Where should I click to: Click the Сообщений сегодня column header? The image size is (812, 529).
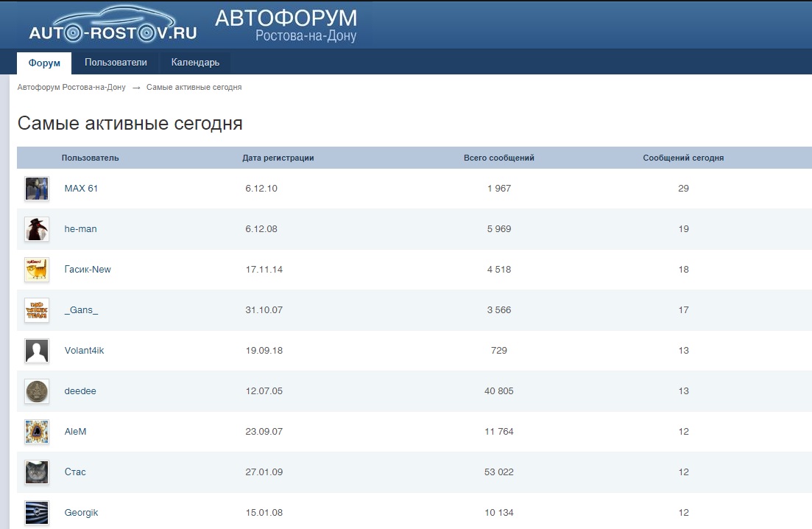click(x=684, y=158)
